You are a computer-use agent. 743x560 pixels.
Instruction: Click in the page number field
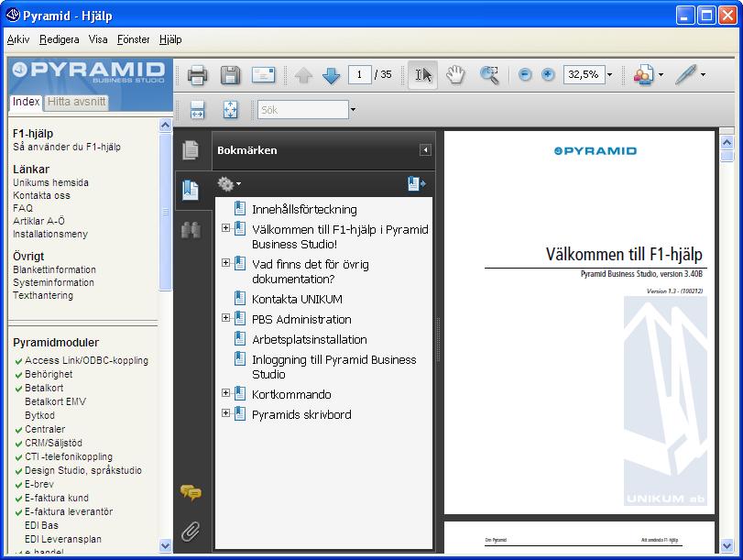click(x=359, y=75)
